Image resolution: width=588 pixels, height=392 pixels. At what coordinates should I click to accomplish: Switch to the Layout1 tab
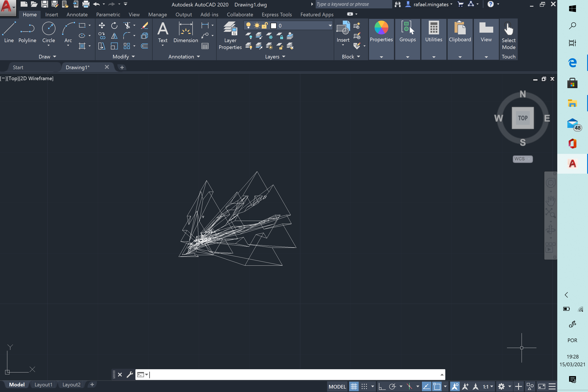(x=43, y=384)
